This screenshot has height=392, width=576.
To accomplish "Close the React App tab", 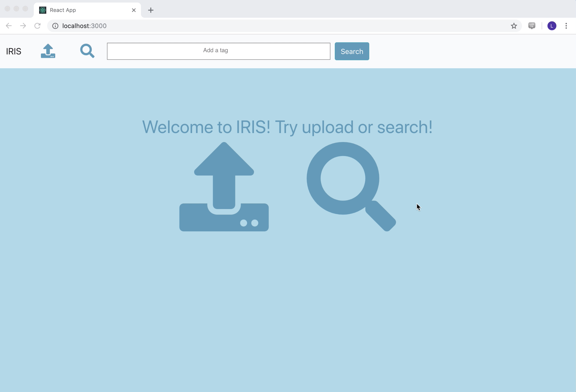I will [134, 10].
